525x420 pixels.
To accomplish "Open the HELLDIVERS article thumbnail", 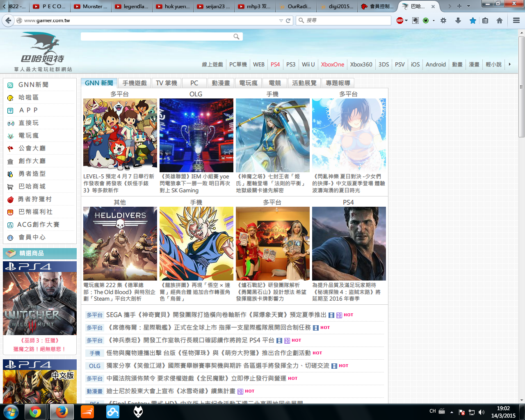I will pyautogui.click(x=120, y=244).
